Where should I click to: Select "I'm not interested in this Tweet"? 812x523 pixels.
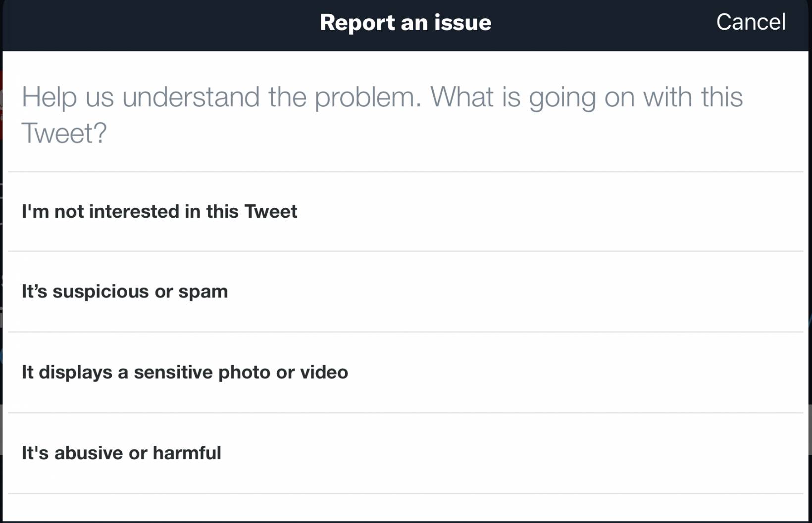pos(159,212)
